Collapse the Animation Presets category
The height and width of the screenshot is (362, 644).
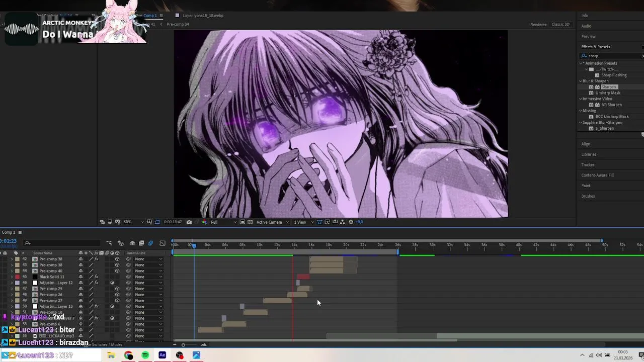[x=581, y=63]
